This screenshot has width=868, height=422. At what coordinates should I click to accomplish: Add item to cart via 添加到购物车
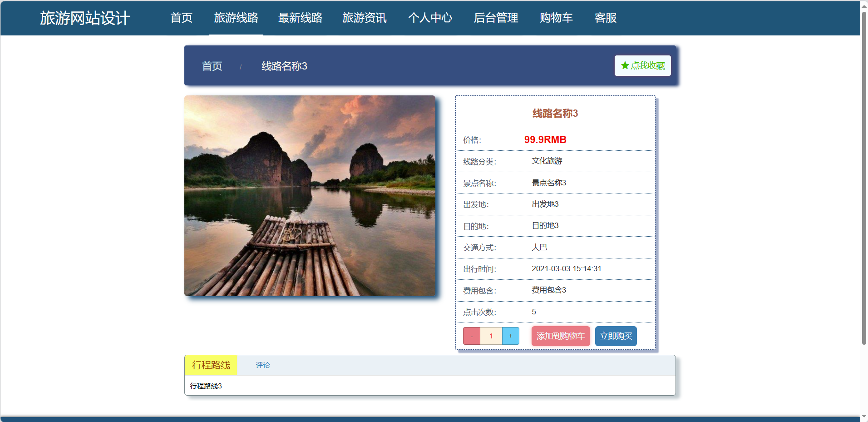[561, 336]
